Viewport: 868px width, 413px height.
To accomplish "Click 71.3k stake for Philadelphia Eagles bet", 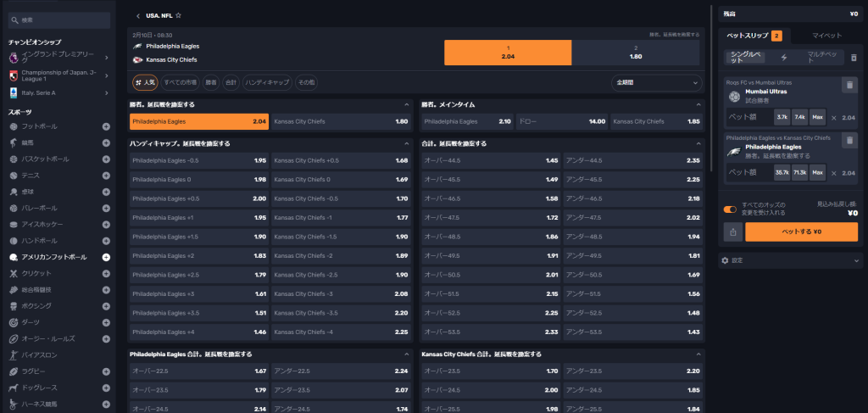I will tap(799, 173).
